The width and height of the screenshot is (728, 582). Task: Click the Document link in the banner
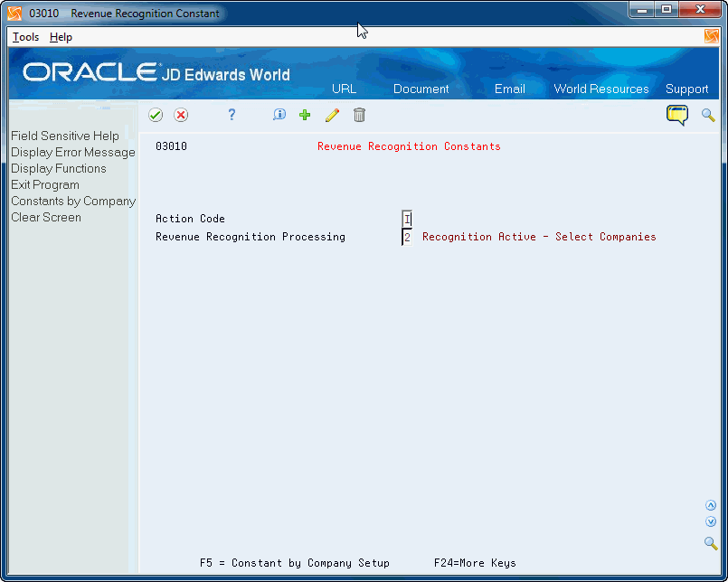pos(421,89)
